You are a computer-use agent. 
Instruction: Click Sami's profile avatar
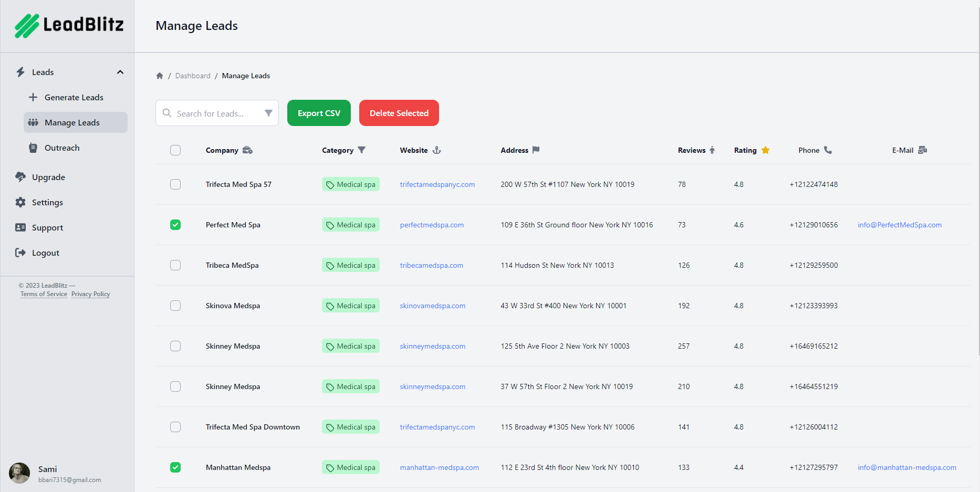[x=19, y=473]
